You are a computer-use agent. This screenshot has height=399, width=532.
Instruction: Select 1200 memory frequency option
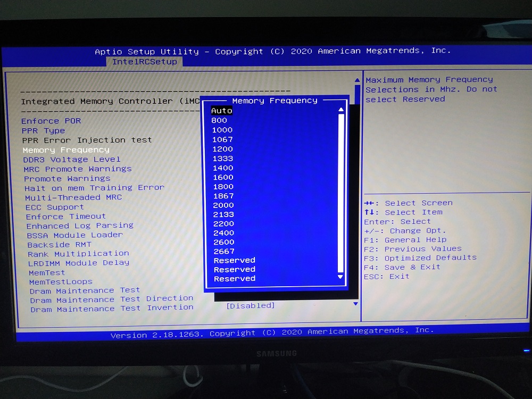tap(222, 149)
